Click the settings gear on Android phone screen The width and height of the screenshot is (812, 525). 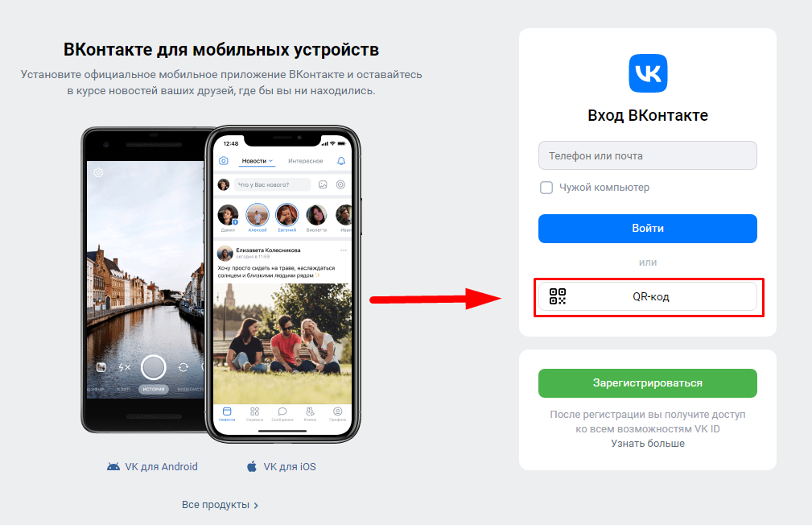pyautogui.click(x=98, y=172)
